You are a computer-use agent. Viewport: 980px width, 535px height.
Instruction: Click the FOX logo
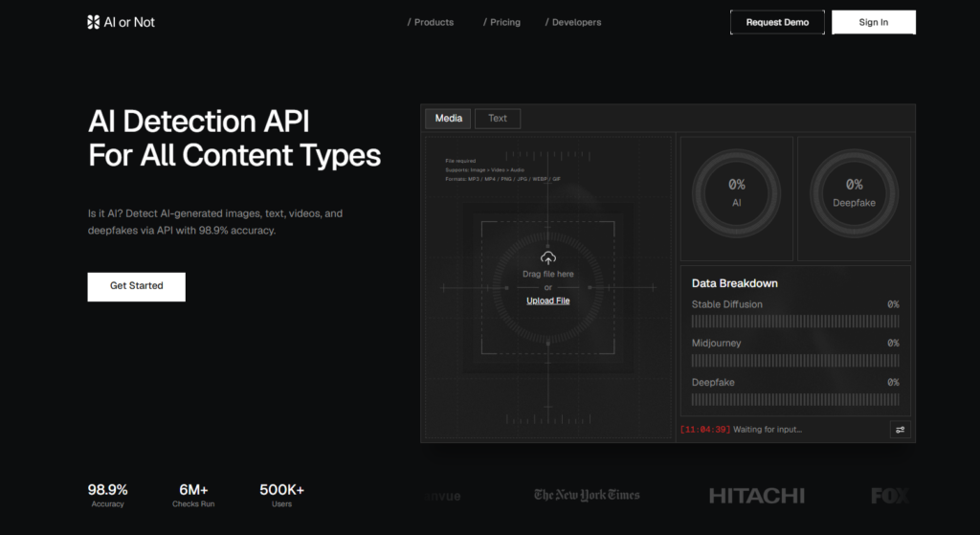point(890,497)
